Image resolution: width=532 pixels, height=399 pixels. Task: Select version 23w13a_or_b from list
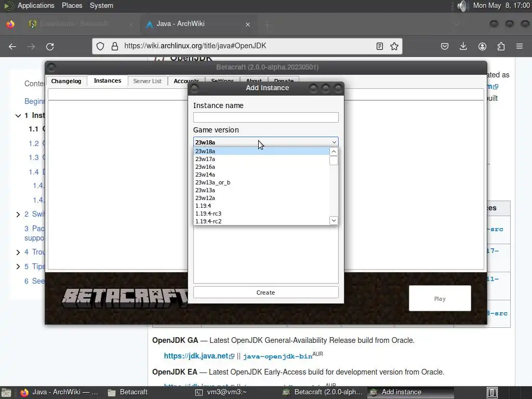point(261,182)
